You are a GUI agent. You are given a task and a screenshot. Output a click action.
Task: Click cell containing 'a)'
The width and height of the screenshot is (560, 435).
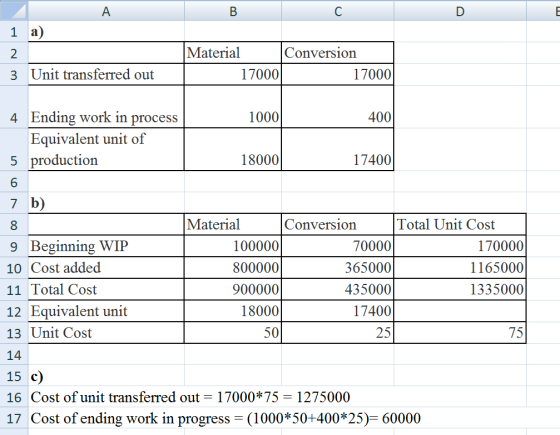[106, 32]
